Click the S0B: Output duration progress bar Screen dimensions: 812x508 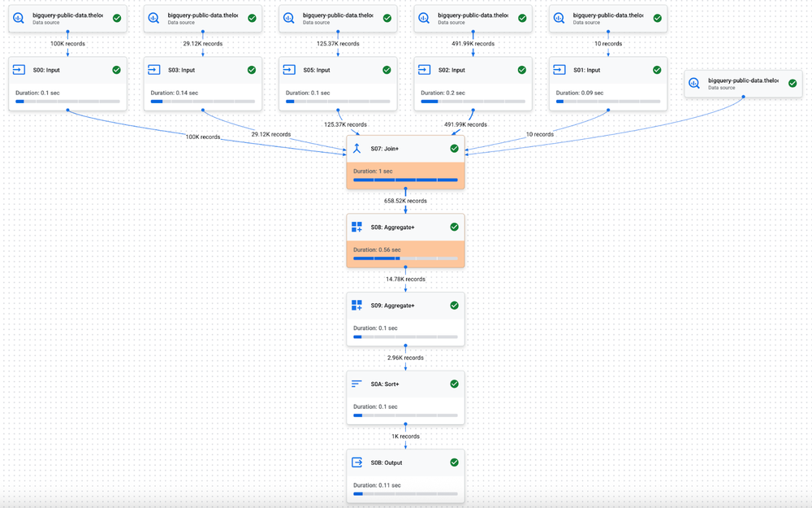(x=405, y=494)
